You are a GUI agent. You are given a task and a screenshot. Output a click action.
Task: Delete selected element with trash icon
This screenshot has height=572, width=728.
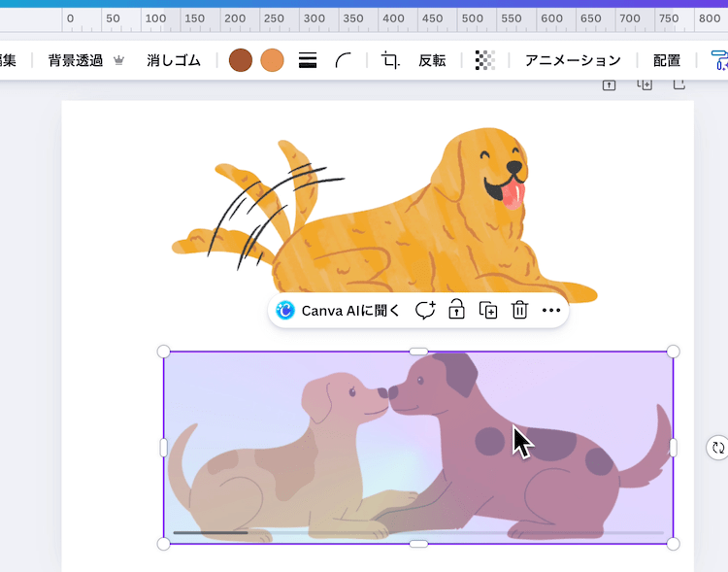coord(519,310)
